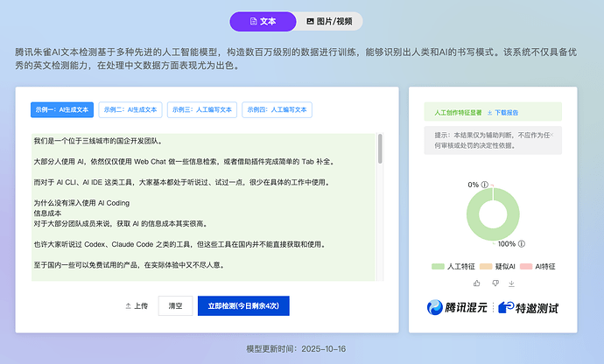Click info icon next to 100%

point(522,243)
